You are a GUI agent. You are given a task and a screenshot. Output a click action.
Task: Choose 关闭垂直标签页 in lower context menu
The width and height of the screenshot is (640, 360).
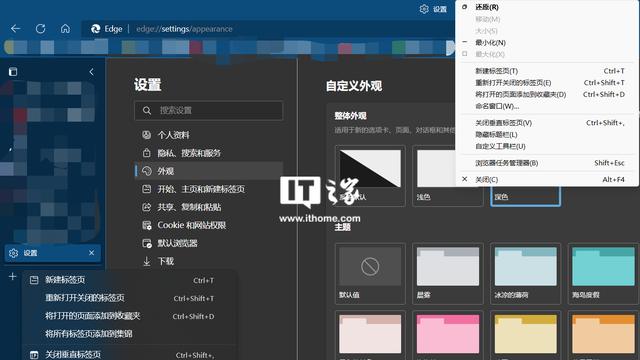click(x=130, y=355)
